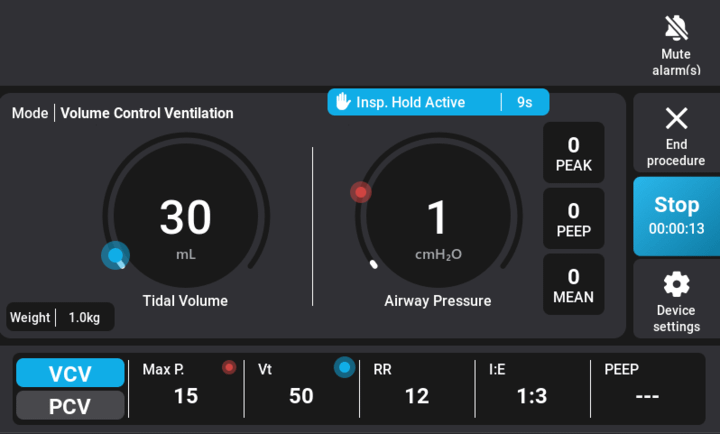Viewport: 720px width, 434px height.
Task: Click the blue indicator dot beside Vt
Action: point(344,368)
